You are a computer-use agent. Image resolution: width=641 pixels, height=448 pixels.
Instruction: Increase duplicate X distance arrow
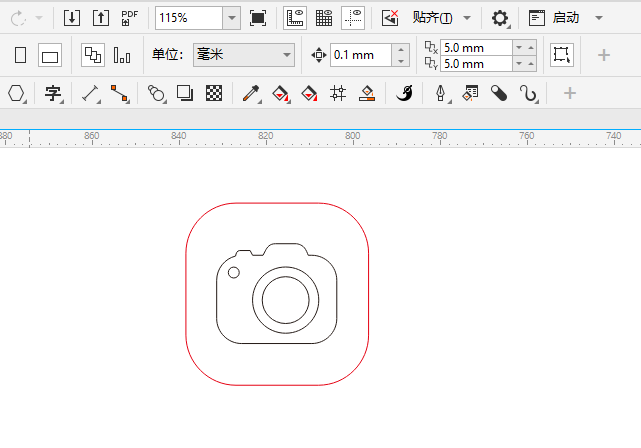tap(531, 48)
